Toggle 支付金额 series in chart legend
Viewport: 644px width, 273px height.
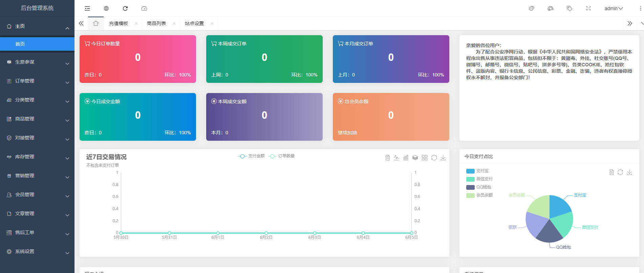(x=252, y=156)
